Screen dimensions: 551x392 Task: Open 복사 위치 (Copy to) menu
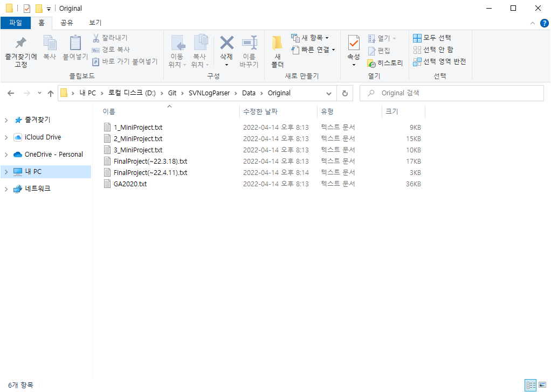click(x=200, y=52)
